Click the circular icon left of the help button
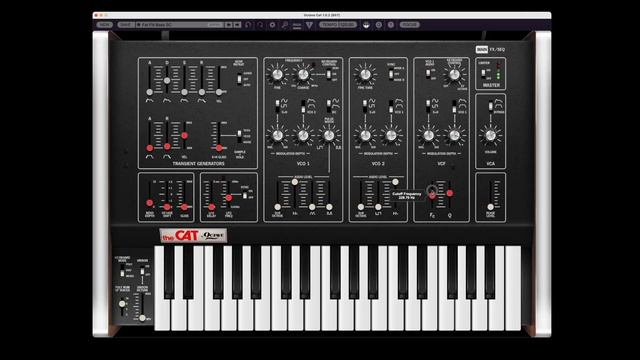This screenshot has height=360, width=640. 379,25
